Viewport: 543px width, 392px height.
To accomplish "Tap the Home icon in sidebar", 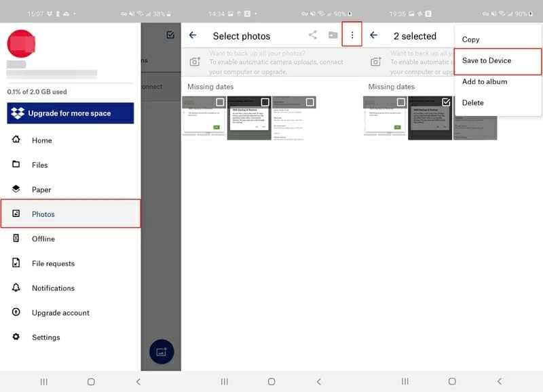I will pyautogui.click(x=16, y=140).
